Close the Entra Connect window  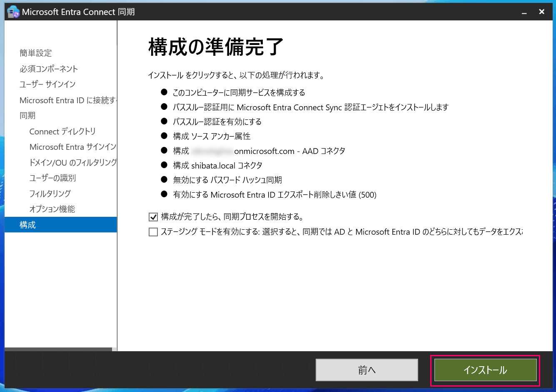click(542, 12)
